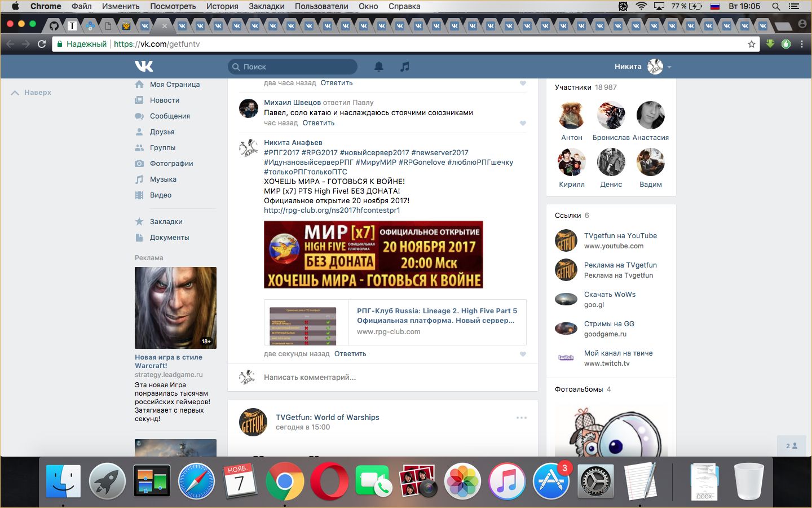Screen dimensions: 812x508
Task: Click Наверх to return to top
Action: pyautogui.click(x=32, y=93)
